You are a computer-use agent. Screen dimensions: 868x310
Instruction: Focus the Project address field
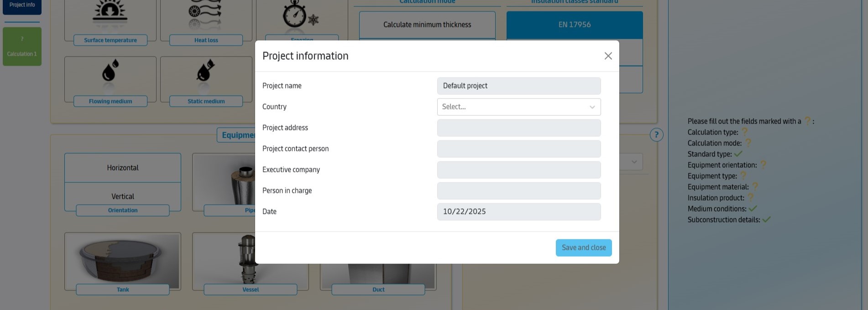[x=519, y=128]
